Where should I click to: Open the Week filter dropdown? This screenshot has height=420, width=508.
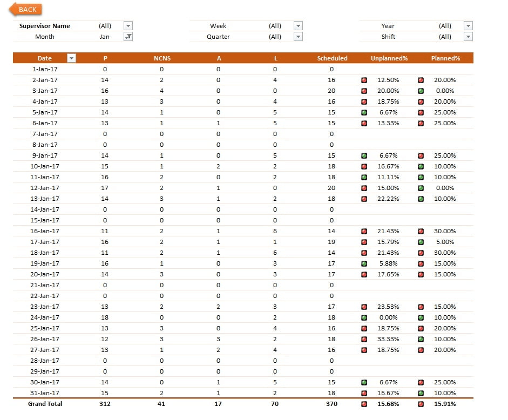point(298,25)
